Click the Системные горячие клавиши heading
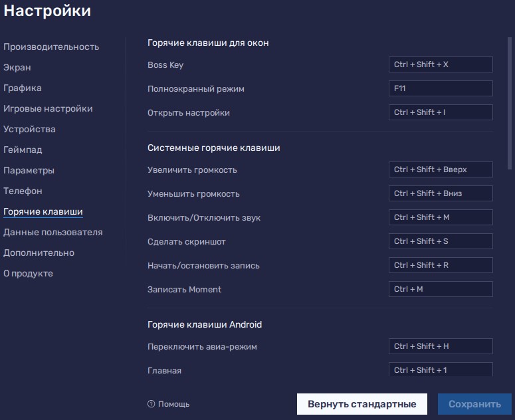This screenshot has width=515, height=420. pos(214,148)
